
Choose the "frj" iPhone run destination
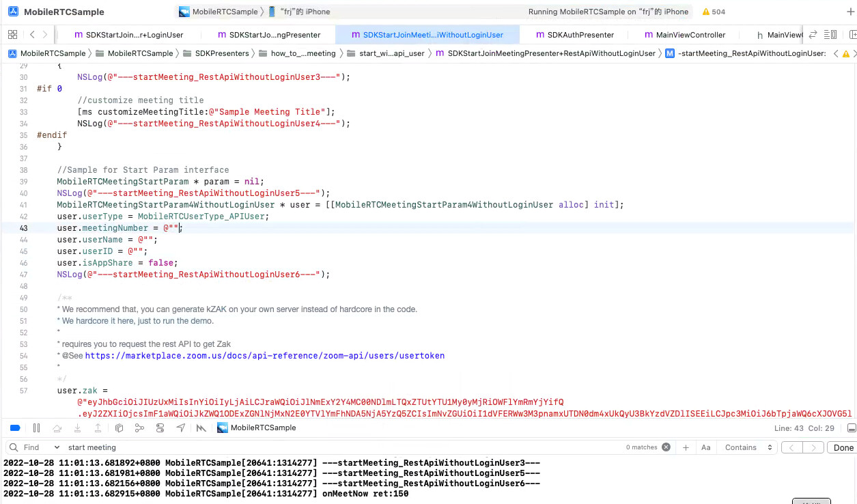click(299, 12)
